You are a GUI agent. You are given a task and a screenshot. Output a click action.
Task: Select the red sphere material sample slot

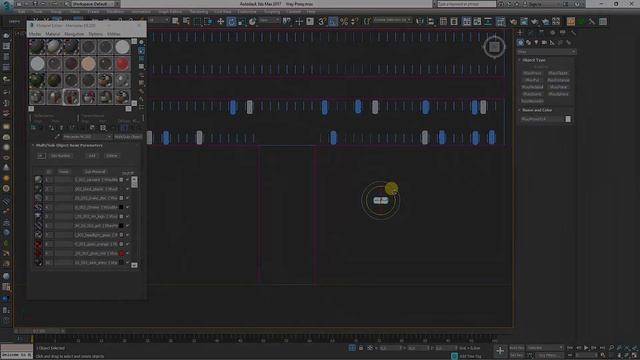[122, 64]
